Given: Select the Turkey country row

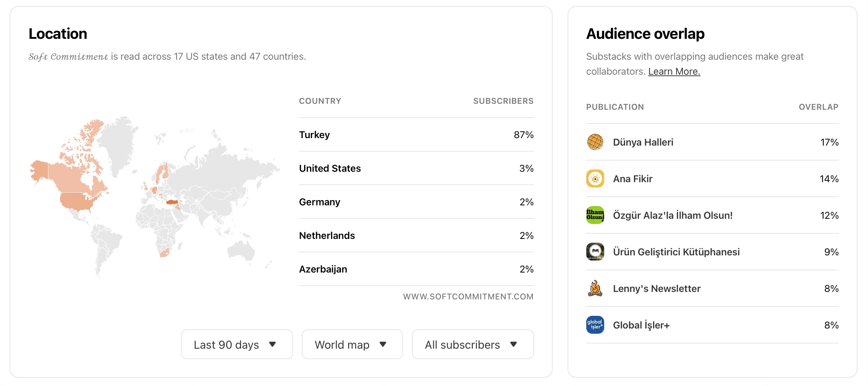Looking at the screenshot, I should [416, 135].
